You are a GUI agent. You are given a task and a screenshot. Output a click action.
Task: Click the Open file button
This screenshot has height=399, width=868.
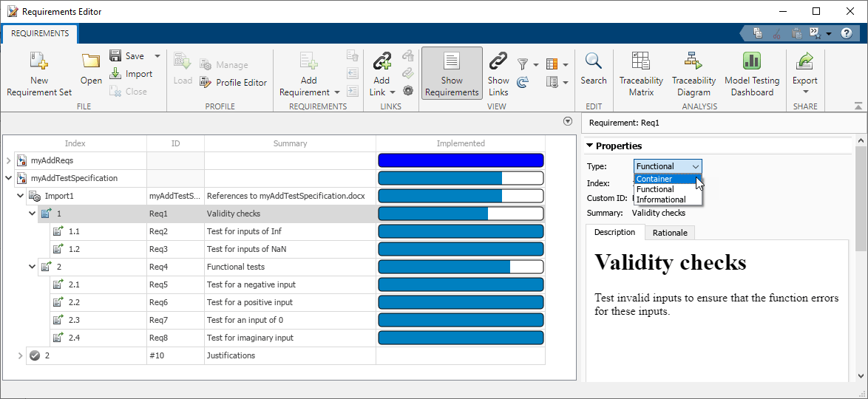[x=91, y=69]
